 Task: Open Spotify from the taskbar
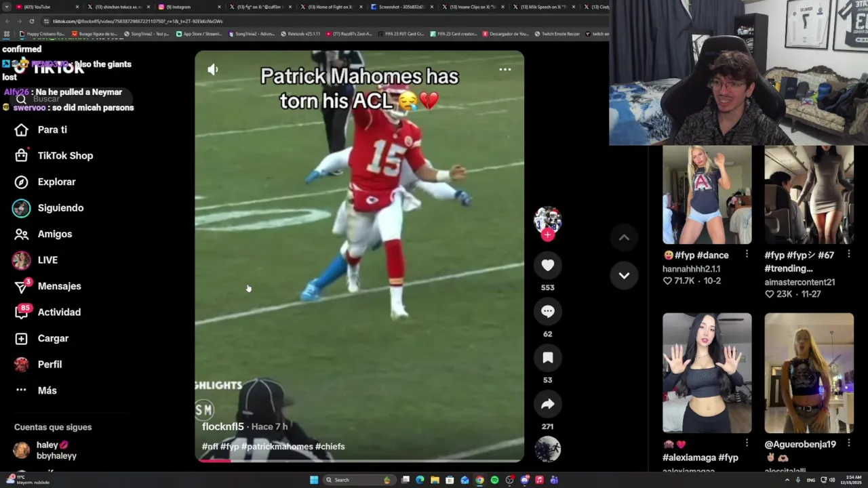pyautogui.click(x=494, y=480)
